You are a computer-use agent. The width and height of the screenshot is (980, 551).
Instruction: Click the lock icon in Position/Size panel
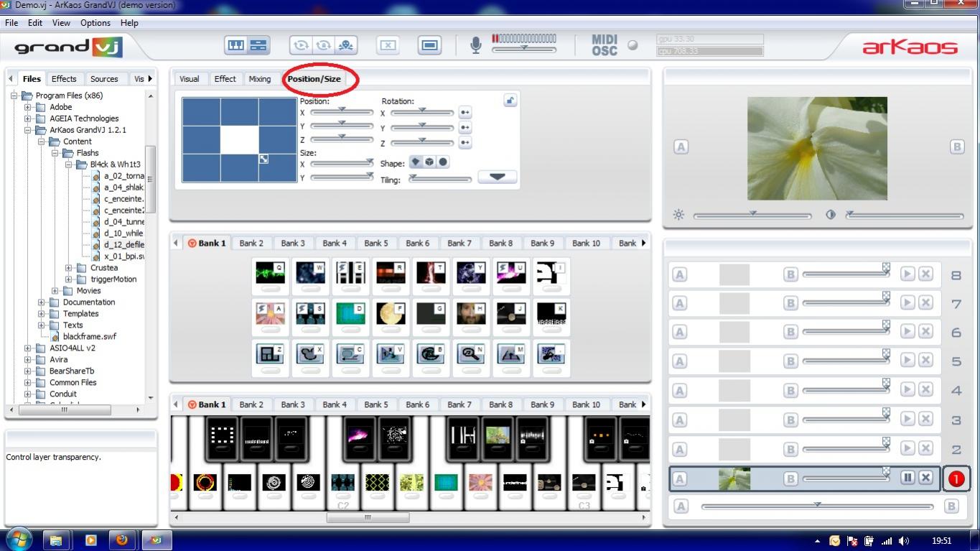pos(510,101)
